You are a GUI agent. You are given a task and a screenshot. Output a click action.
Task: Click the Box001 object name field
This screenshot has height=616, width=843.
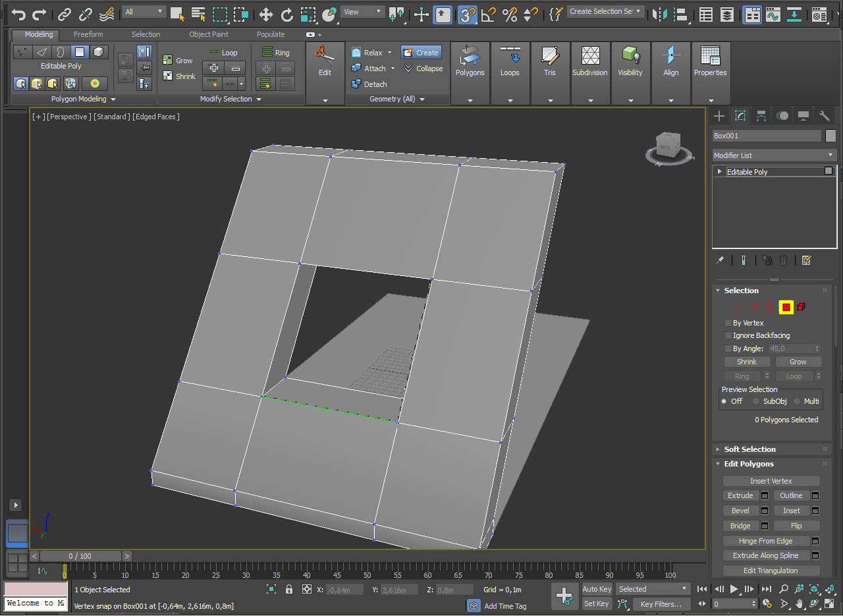click(x=767, y=136)
